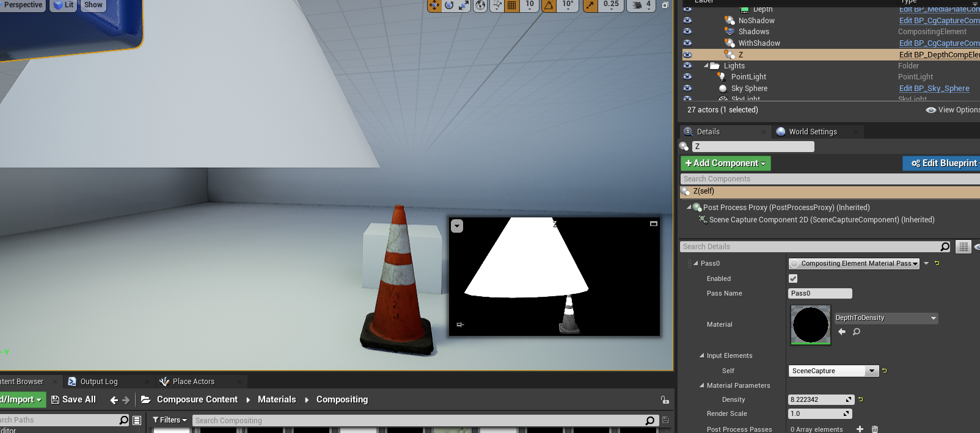The height and width of the screenshot is (433, 980).
Task: Open Compositing Element Material Pass dropdown
Action: (854, 264)
